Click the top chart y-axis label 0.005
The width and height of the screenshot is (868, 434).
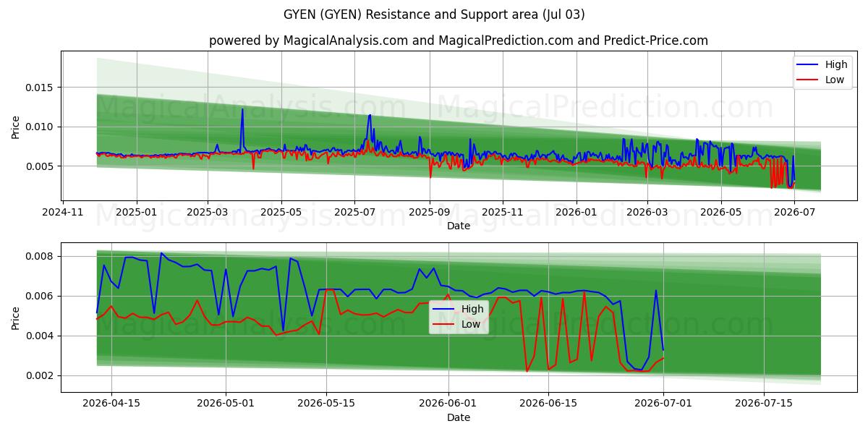point(41,166)
